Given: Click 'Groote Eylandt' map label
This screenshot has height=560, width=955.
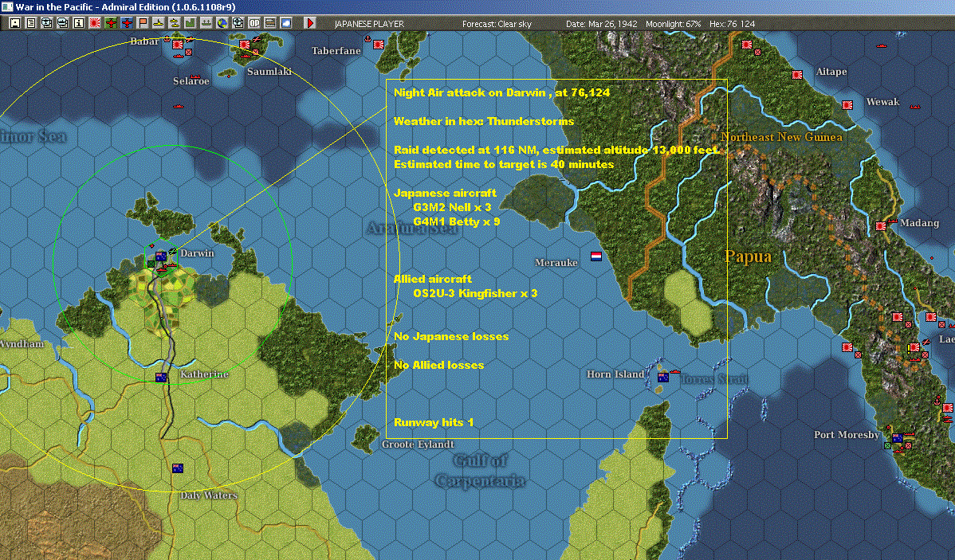Looking at the screenshot, I should click(418, 444).
